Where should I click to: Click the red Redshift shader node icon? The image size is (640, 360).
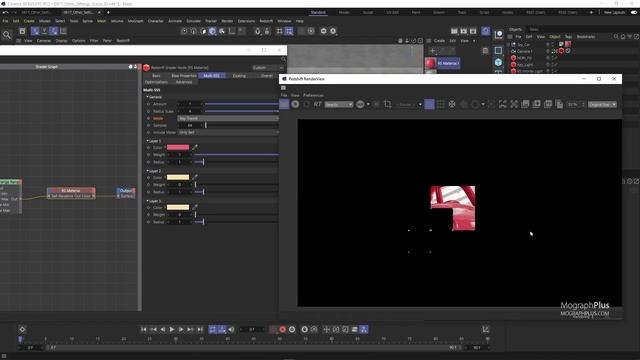click(x=147, y=67)
